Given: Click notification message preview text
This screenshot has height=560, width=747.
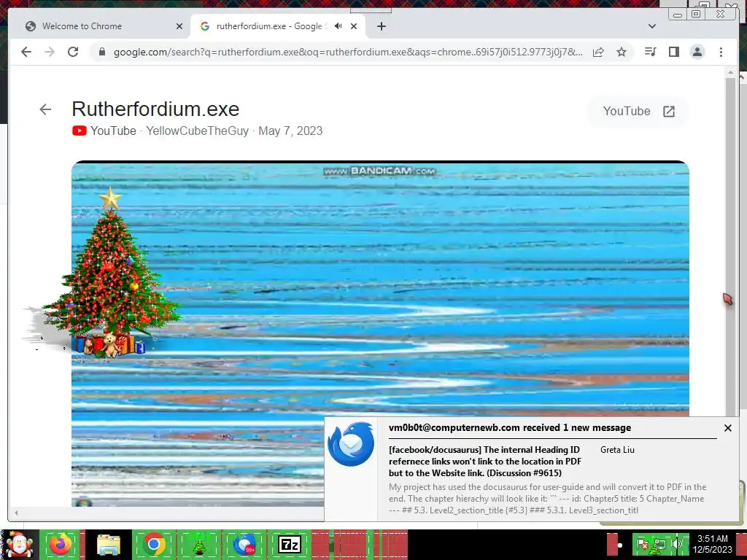Looking at the screenshot, I should coord(547,499).
